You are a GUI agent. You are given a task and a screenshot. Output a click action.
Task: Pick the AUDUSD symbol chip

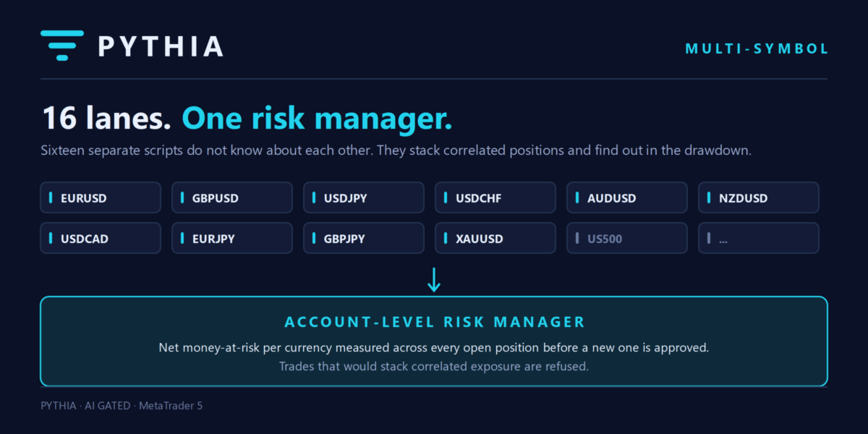point(627,197)
